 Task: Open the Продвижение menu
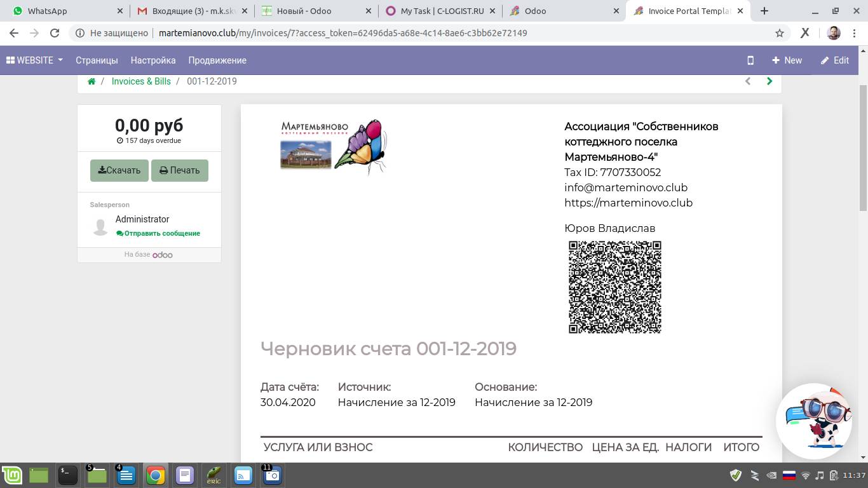(217, 60)
